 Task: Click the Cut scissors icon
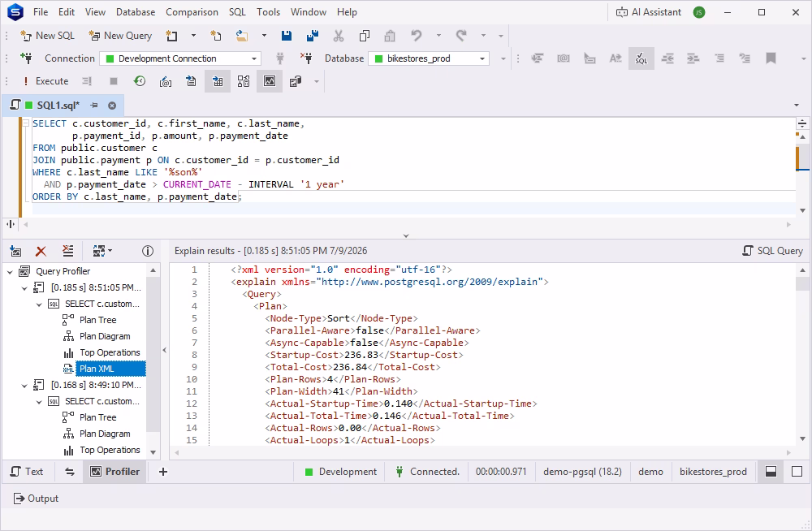pyautogui.click(x=339, y=35)
